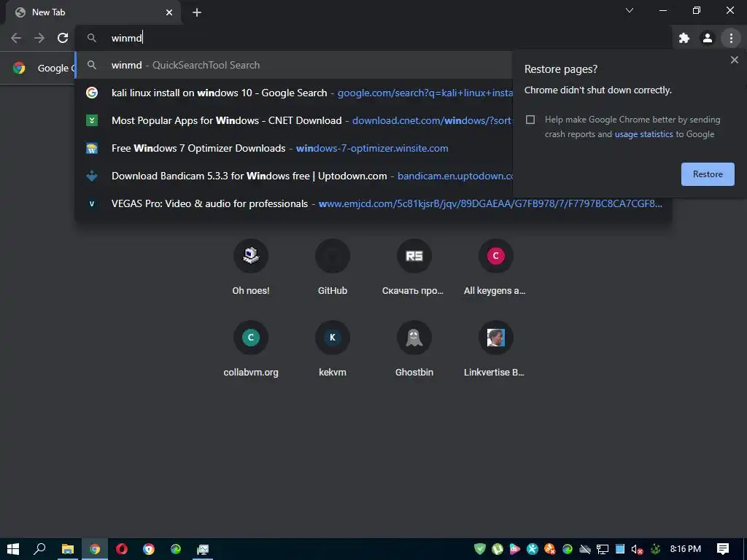The height and width of the screenshot is (560, 747).
Task: Click the winsite favicon beside Windows 7 Optimizer
Action: coord(92,148)
